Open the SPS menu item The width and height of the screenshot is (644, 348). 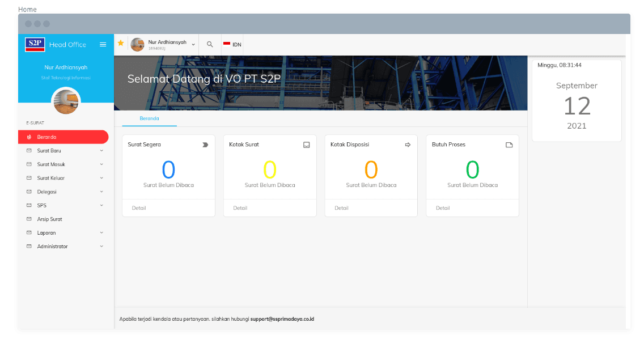pos(66,205)
